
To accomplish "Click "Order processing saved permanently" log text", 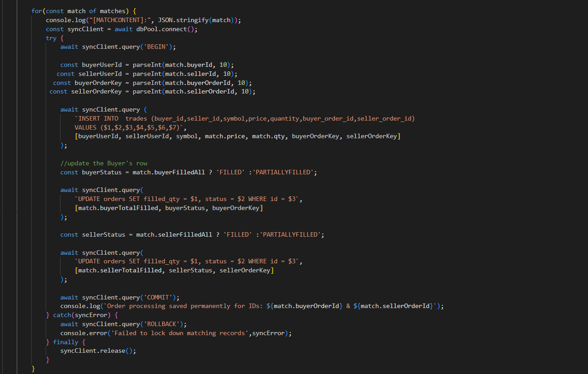I will pos(169,306).
